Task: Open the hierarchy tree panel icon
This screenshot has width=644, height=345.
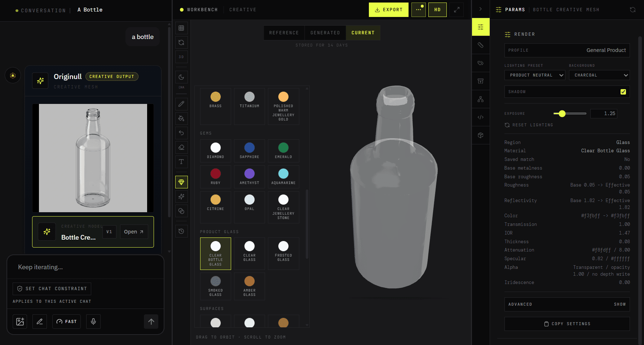Action: [x=481, y=99]
